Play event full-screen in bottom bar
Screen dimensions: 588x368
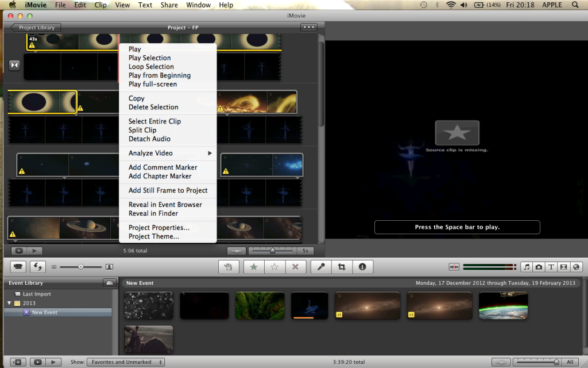pos(38,362)
